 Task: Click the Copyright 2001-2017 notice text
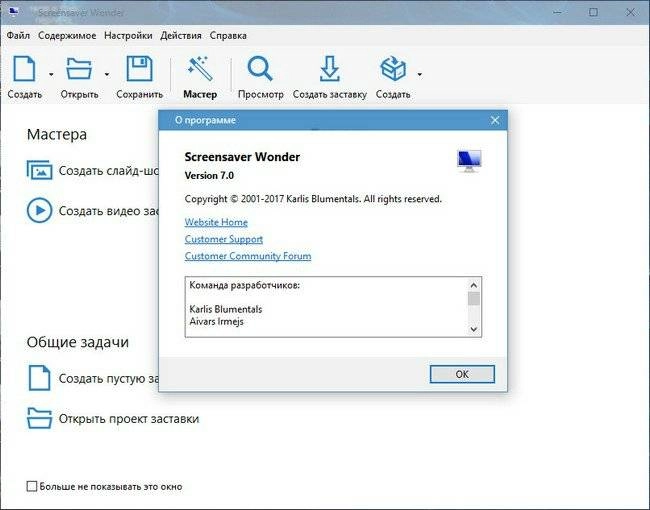(313, 199)
